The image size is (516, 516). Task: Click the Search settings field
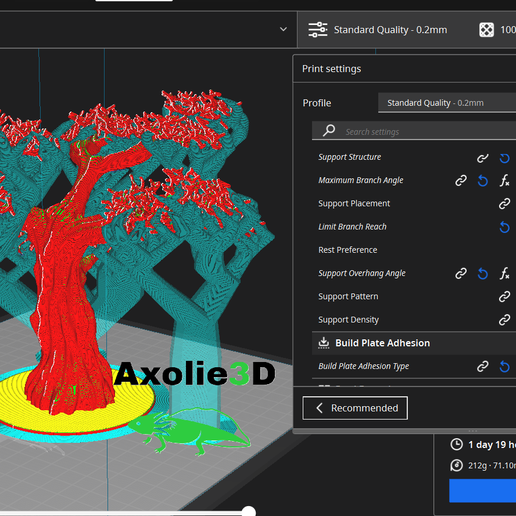414,131
